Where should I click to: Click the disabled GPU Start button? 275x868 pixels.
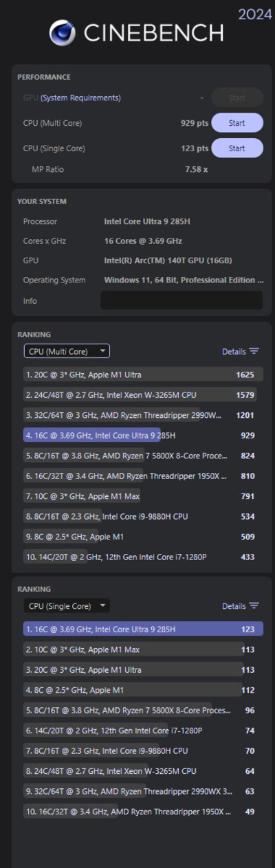tap(236, 98)
